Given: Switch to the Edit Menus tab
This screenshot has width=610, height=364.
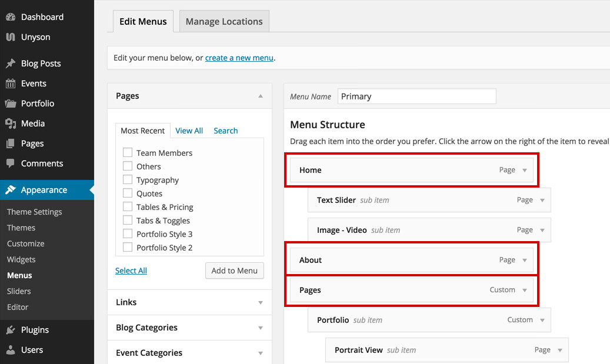Looking at the screenshot, I should 143,21.
